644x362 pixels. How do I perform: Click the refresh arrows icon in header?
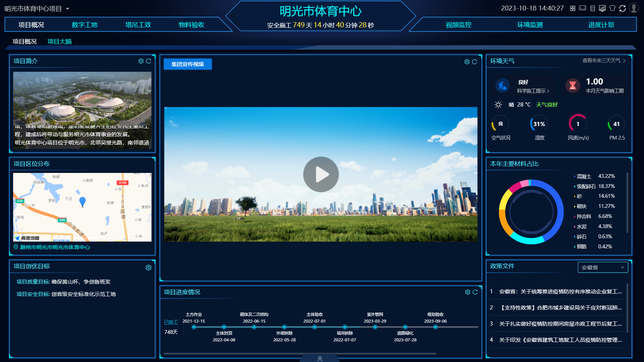point(622,8)
